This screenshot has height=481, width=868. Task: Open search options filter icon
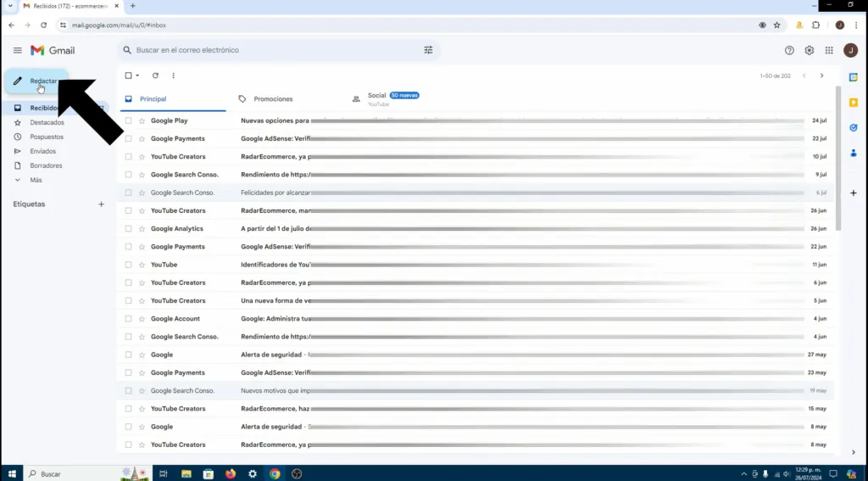tap(428, 50)
